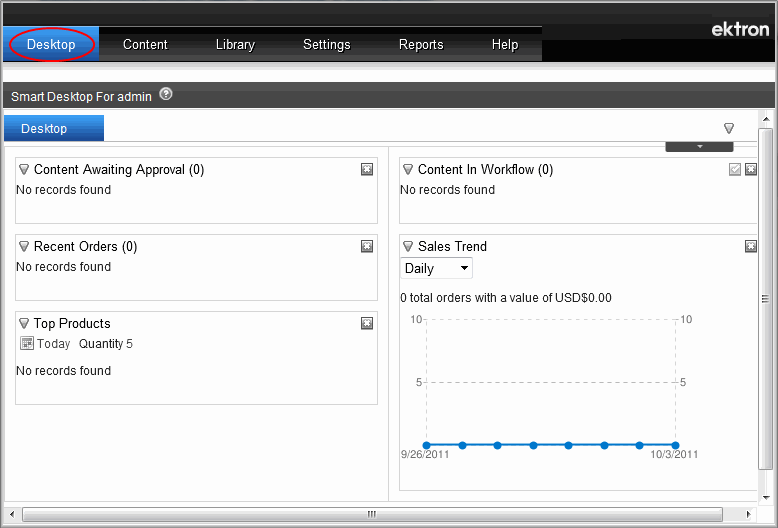This screenshot has height=528, width=778.
Task: Click the calendar icon next to Today
Action: 27,343
